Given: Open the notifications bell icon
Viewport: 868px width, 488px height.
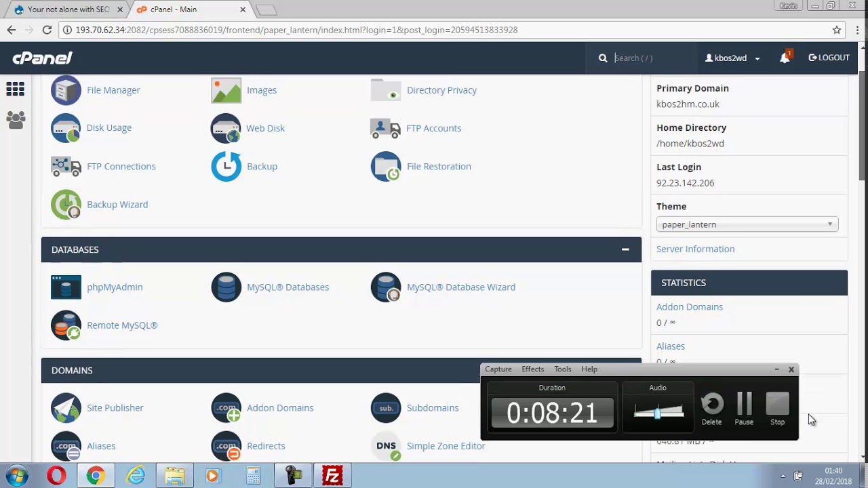Looking at the screenshot, I should point(785,58).
